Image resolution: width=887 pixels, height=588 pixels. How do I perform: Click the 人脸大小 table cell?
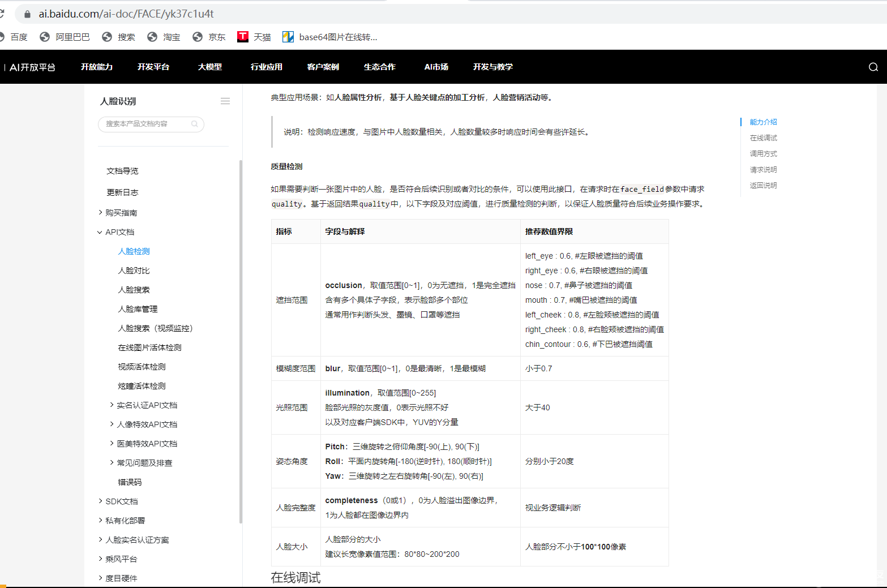click(296, 547)
